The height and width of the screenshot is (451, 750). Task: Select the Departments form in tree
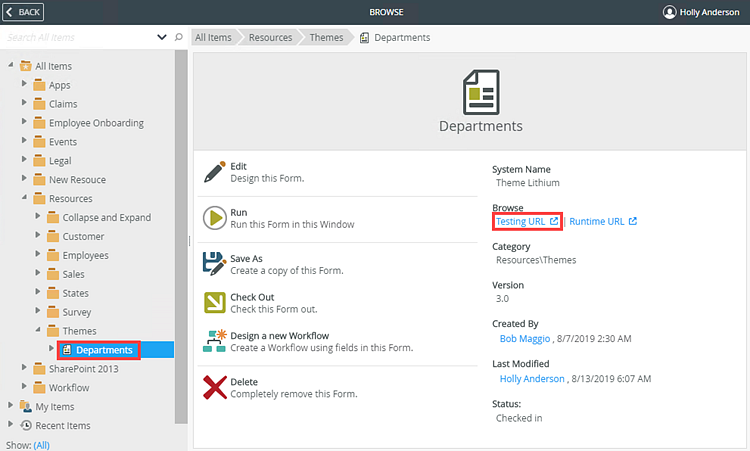click(104, 350)
